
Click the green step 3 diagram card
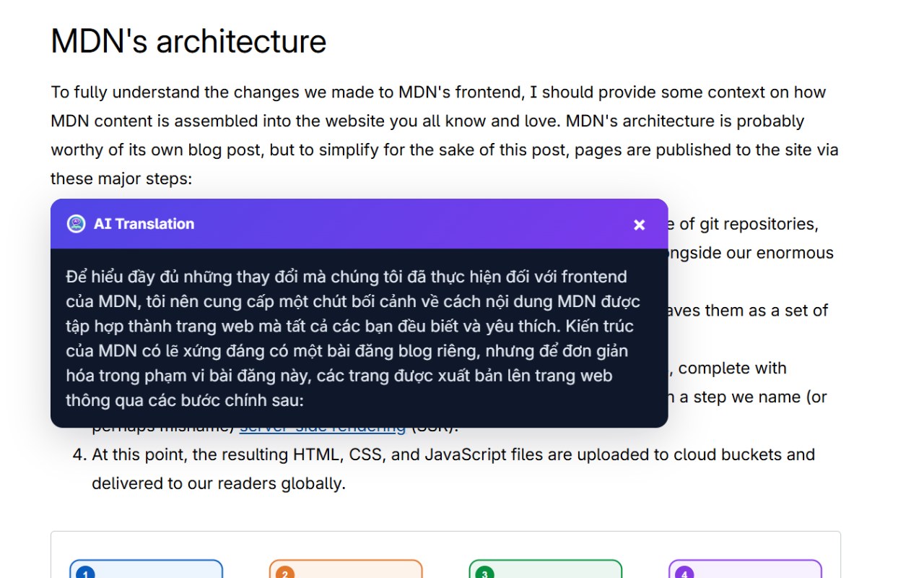pos(545,569)
